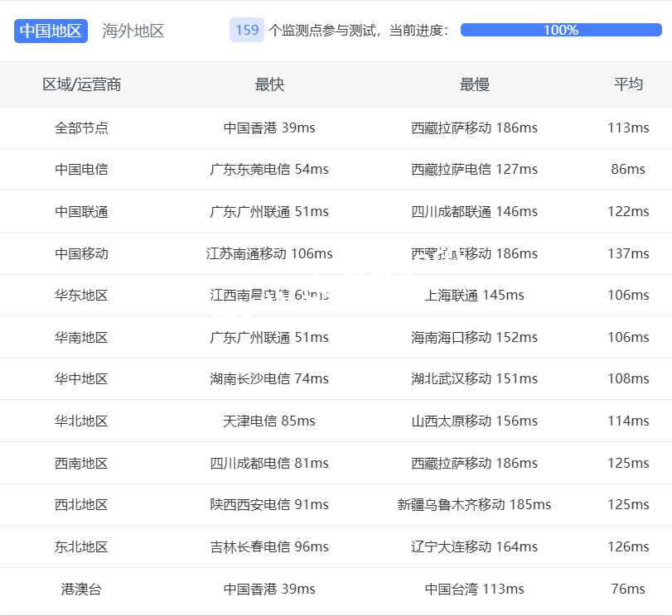This screenshot has width=672, height=616.
Task: Select the 全部节点 row label
Action: (x=82, y=128)
